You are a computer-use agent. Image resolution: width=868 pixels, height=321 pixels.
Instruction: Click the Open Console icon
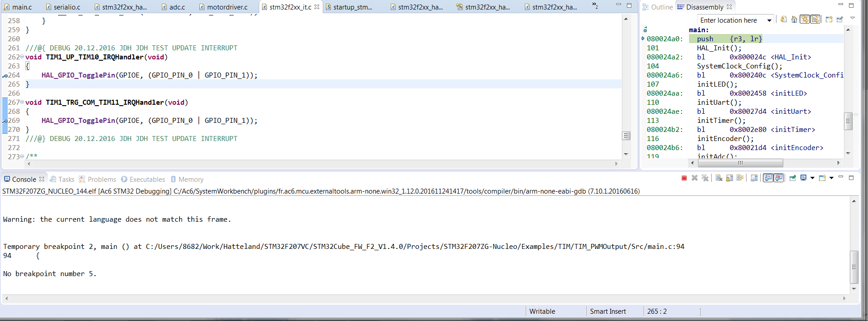(x=822, y=178)
